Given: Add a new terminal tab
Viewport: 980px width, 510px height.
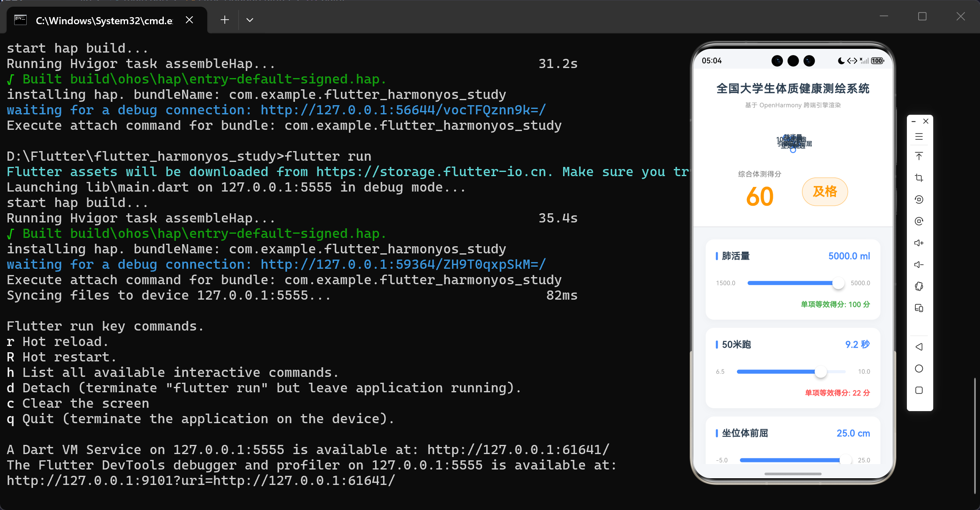Looking at the screenshot, I should pyautogui.click(x=225, y=20).
